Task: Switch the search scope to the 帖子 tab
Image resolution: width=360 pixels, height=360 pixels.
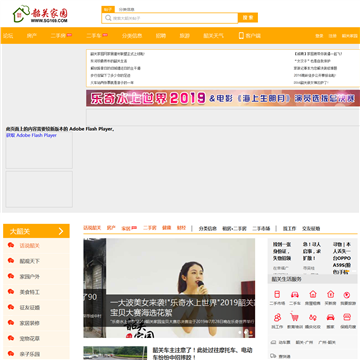Action: click(x=108, y=9)
